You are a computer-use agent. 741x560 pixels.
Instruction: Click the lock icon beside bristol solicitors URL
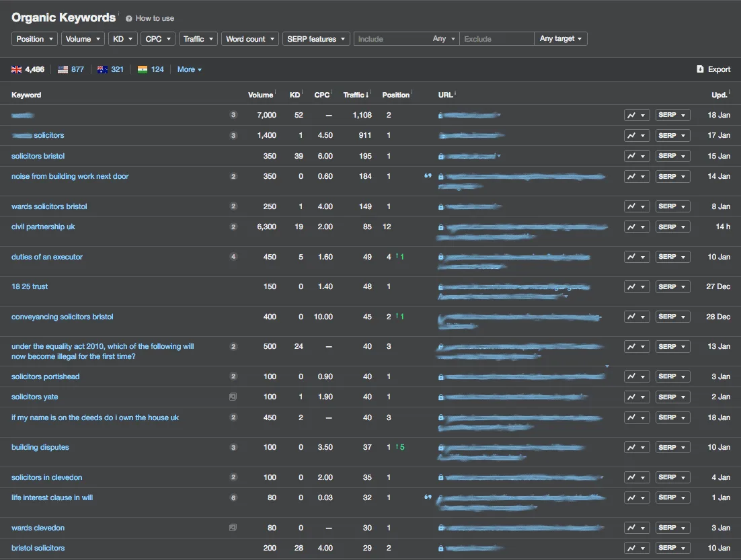tap(440, 549)
